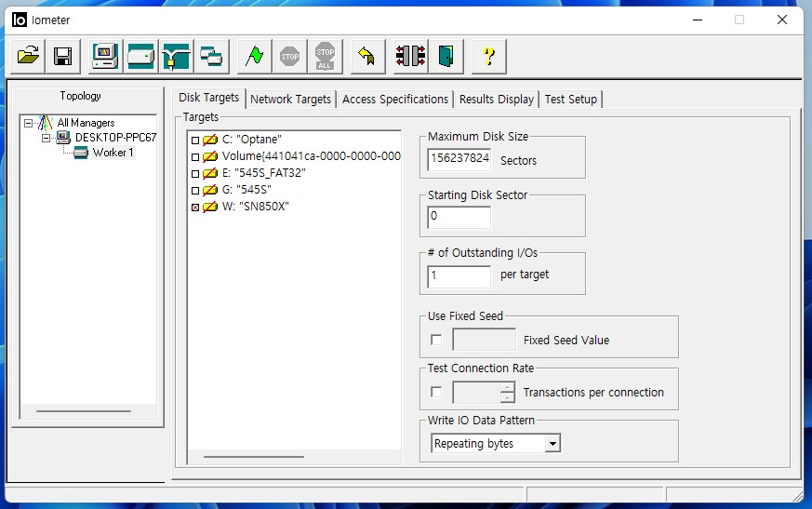Disconnect selected worker or manager icon
The image size is (812, 509).
[x=410, y=56]
